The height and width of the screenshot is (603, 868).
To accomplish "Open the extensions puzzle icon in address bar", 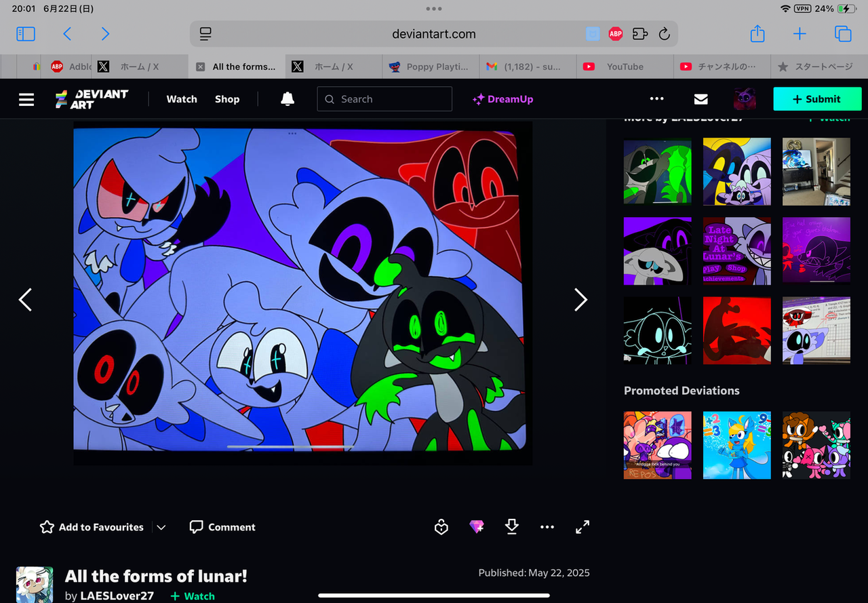I will click(639, 34).
